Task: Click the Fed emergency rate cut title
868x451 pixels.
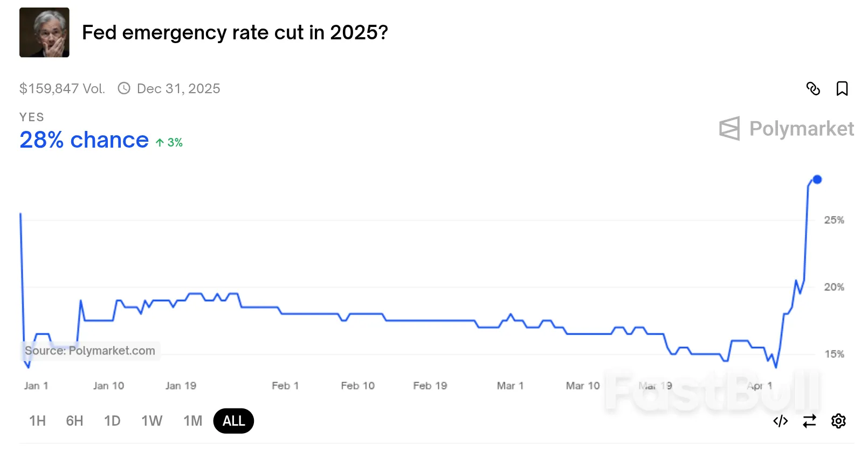Action: 235,33
